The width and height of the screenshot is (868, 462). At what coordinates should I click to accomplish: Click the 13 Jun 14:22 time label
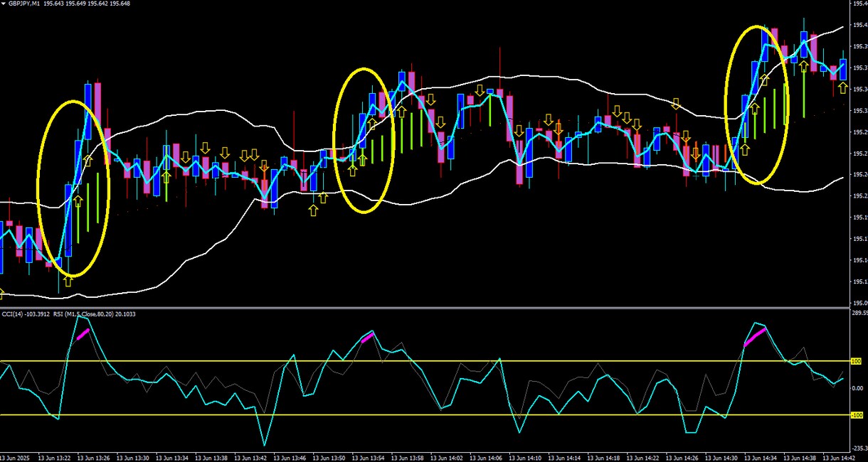[644, 457]
